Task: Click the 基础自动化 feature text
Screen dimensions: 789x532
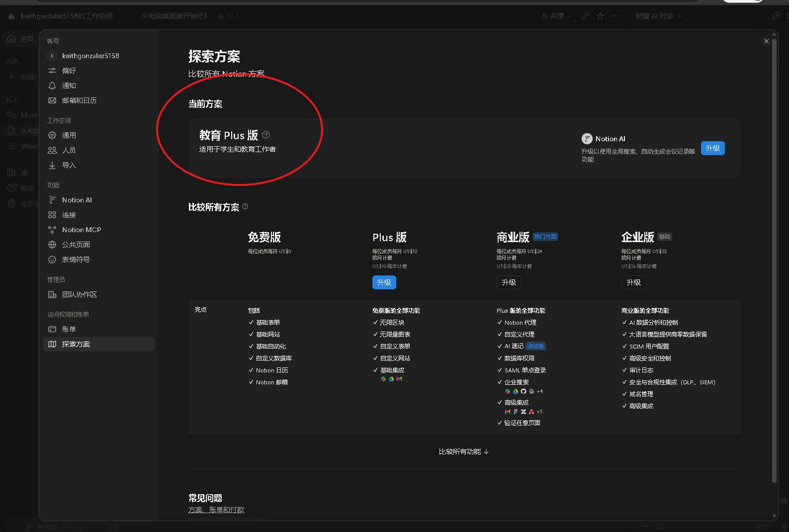Action: click(271, 347)
